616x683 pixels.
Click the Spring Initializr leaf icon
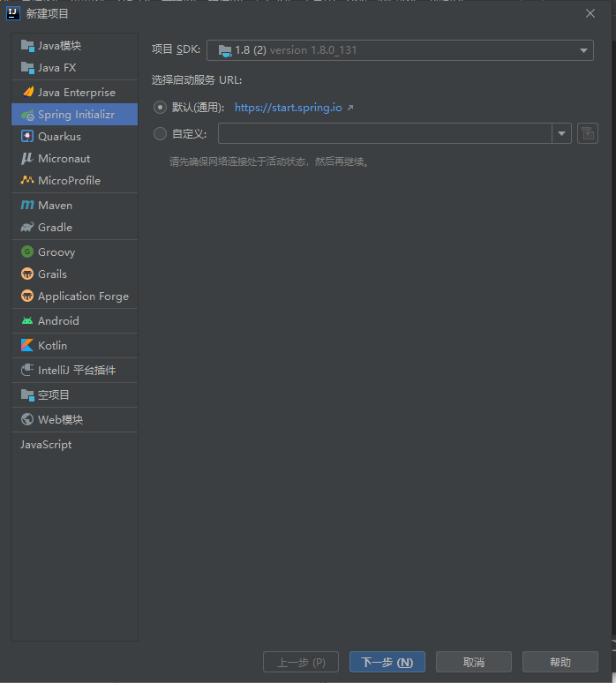pyautogui.click(x=27, y=115)
